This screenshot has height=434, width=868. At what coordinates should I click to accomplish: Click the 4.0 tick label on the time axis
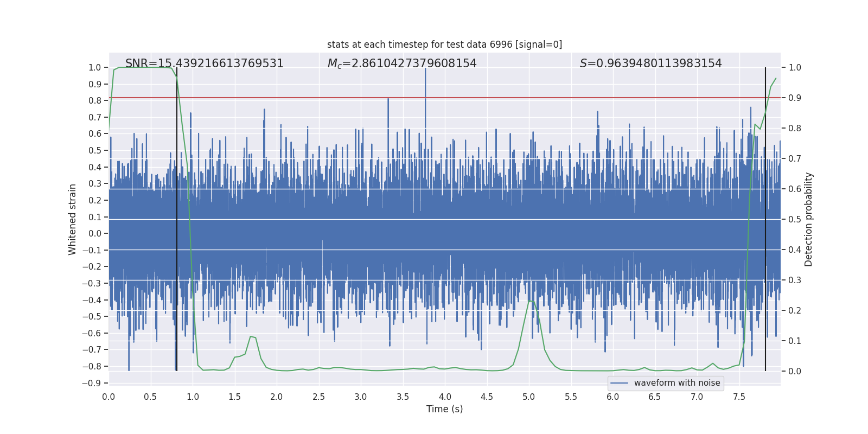(444, 397)
